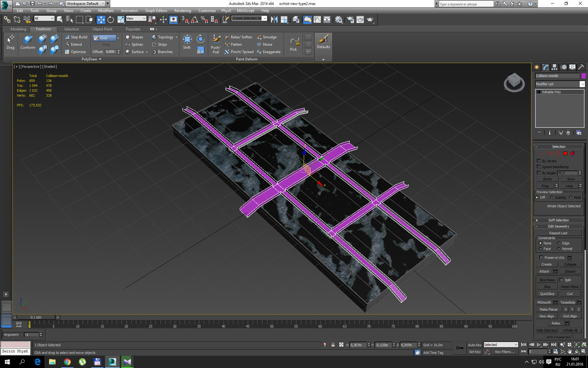Open Chrome from the Windows taskbar
588x368 pixels.
click(x=67, y=362)
